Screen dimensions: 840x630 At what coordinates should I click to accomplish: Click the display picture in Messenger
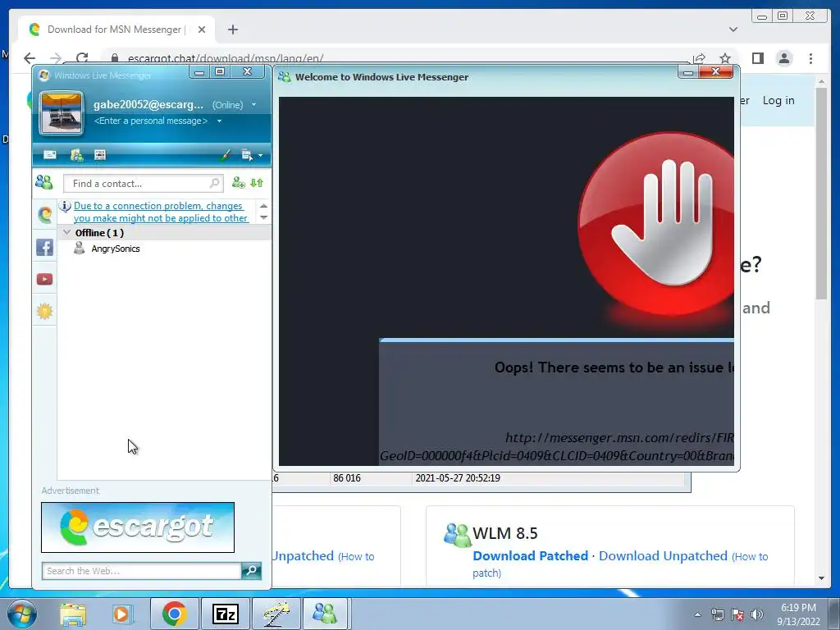coord(62,112)
